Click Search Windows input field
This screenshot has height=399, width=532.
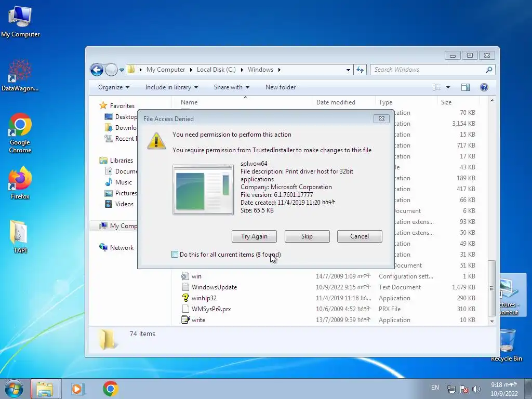tap(428, 70)
